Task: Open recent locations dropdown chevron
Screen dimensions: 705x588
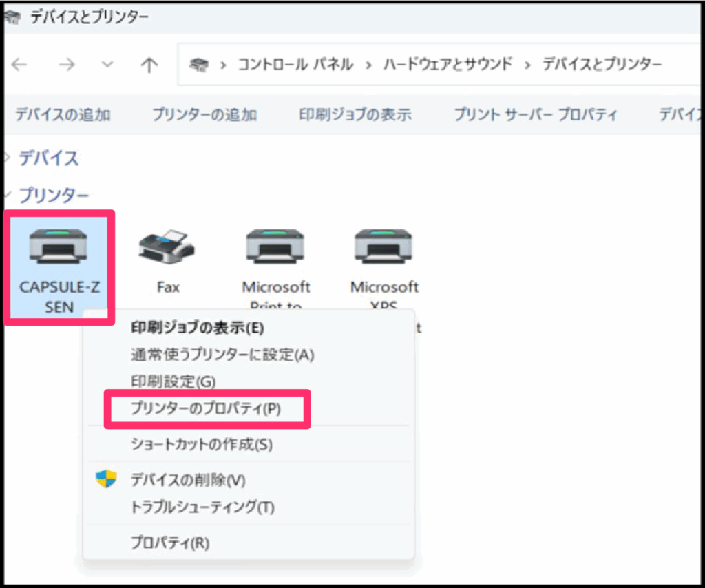Action: (x=107, y=65)
